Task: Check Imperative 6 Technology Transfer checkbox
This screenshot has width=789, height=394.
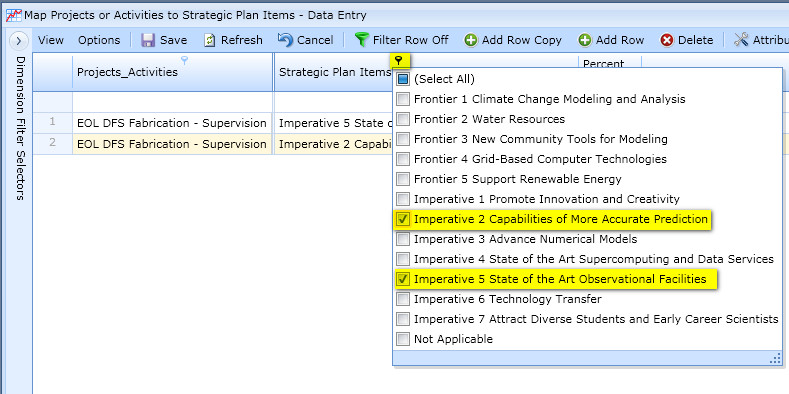Action: 403,299
